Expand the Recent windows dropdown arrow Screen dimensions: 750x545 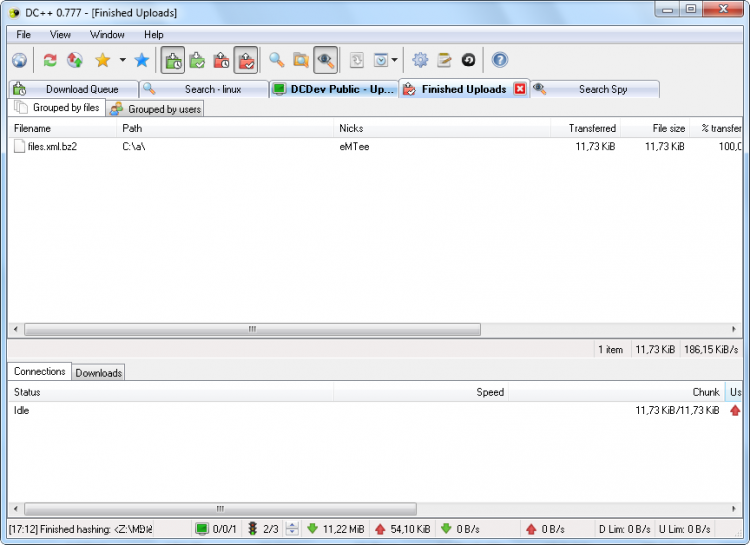(x=394, y=60)
